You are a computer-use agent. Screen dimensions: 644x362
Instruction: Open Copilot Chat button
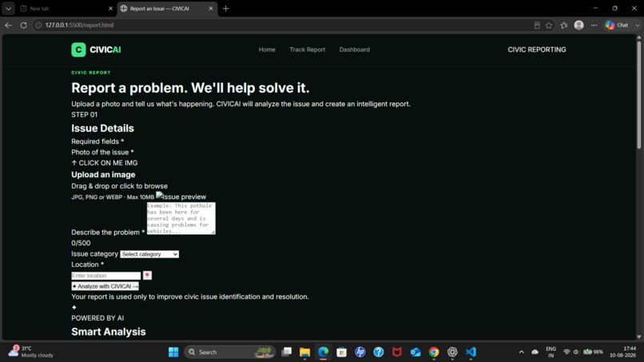[618, 25]
